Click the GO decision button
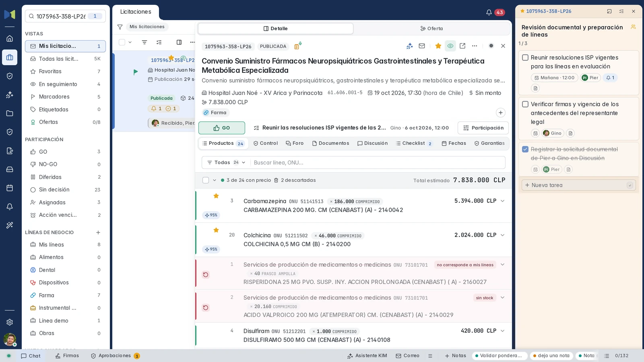The image size is (644, 362). coord(222,128)
